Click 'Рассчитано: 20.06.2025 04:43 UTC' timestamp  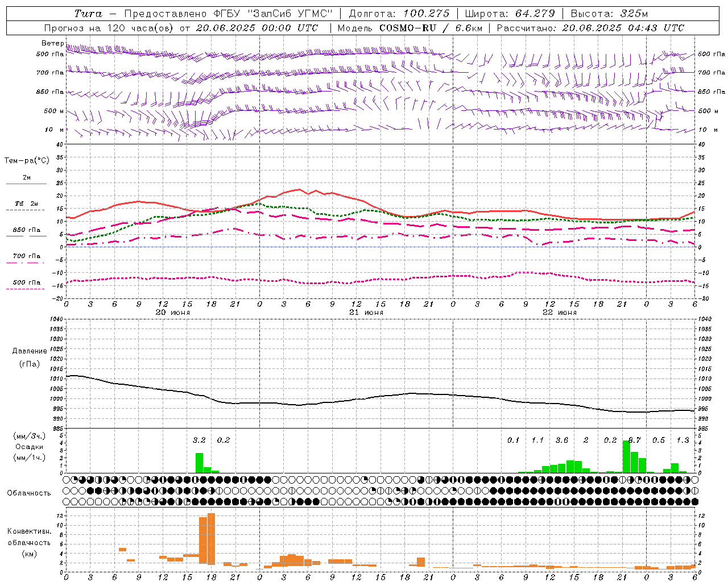590,28
